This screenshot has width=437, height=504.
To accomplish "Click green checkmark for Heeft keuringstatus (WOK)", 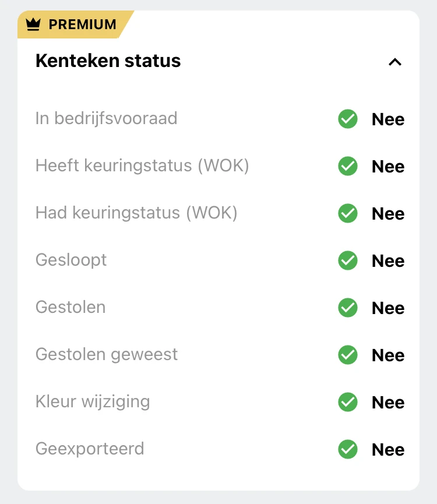I will [348, 167].
